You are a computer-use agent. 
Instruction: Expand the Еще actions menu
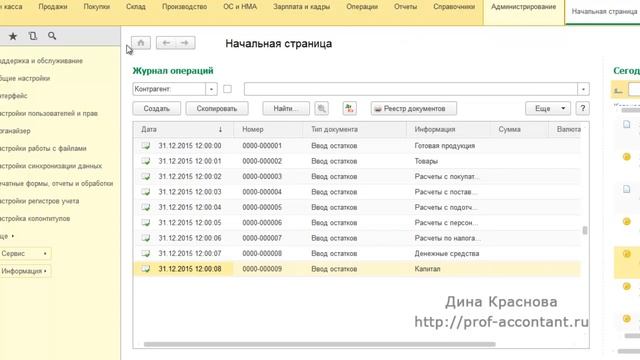click(548, 109)
